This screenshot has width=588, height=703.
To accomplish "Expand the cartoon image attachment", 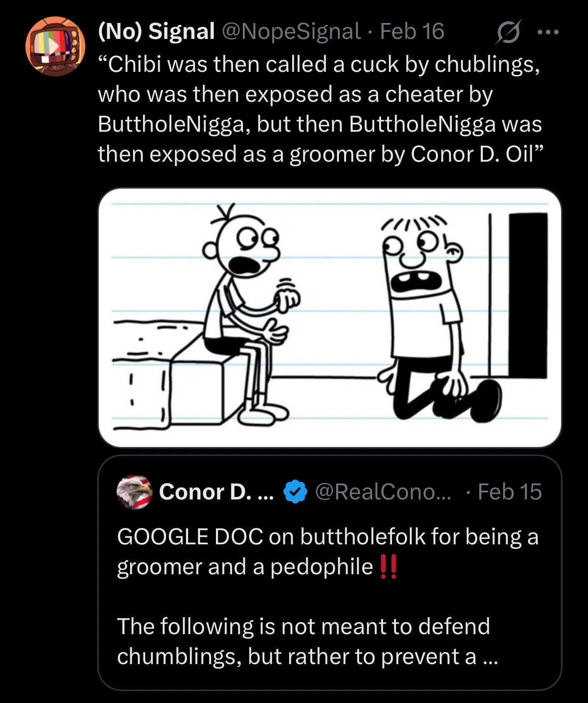I will tap(330, 318).
